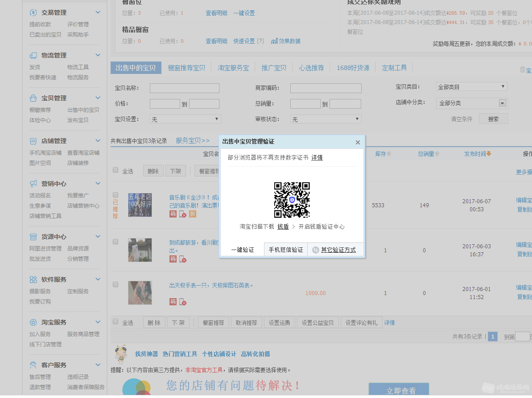Collapse the 交易管理 section chevron

coord(98,12)
